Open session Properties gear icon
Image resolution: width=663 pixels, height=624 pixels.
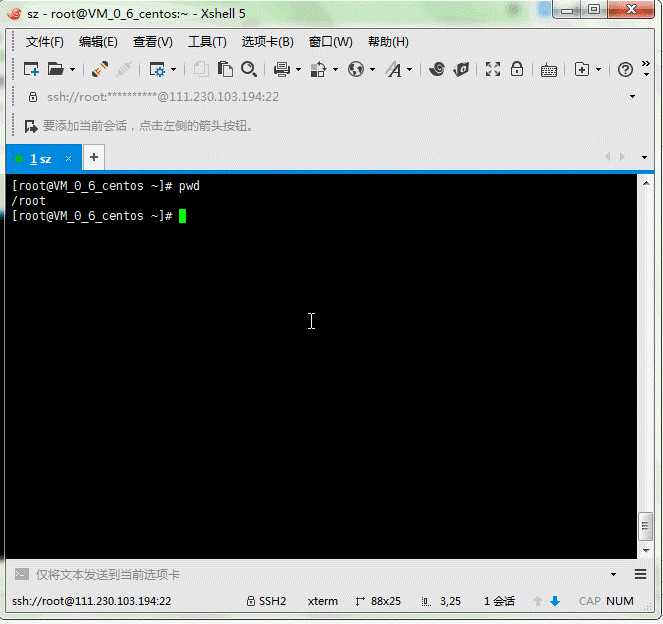[x=157, y=69]
